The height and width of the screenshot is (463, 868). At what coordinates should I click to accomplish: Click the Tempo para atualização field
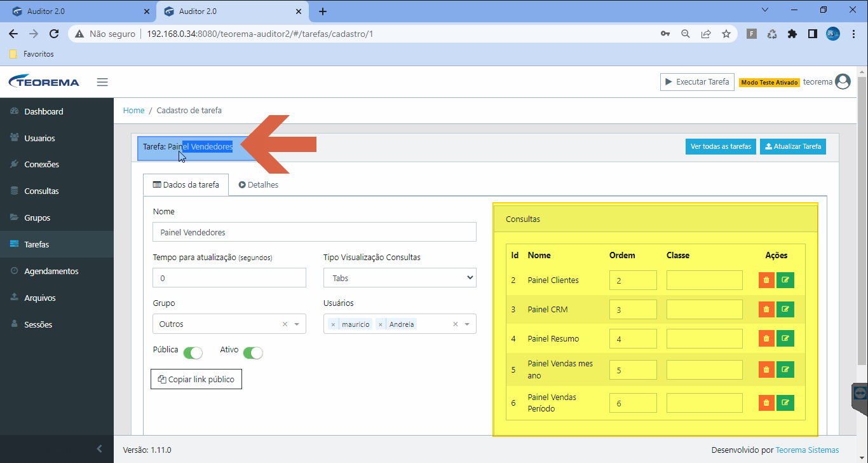229,278
